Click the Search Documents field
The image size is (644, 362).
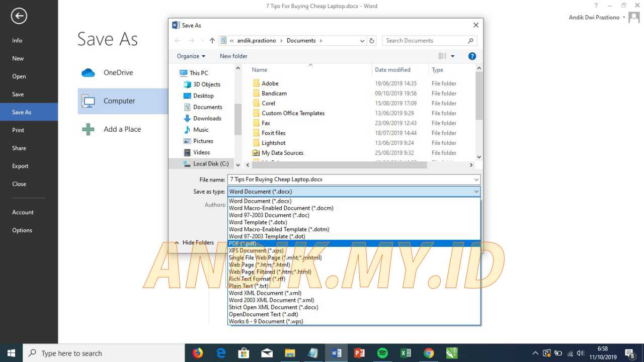425,41
